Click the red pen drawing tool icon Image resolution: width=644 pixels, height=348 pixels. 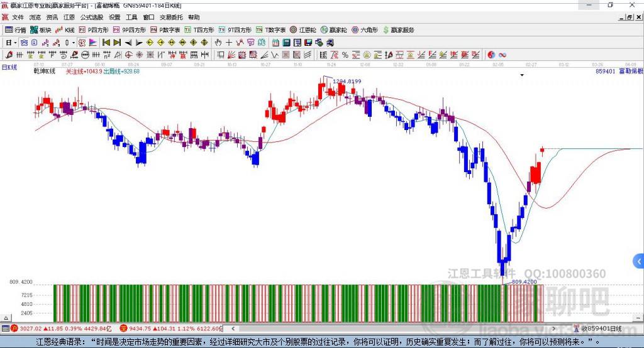pyautogui.click(x=9, y=55)
